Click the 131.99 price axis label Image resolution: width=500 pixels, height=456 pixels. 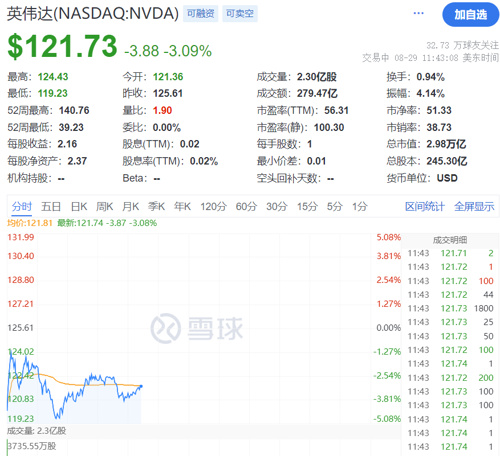(x=21, y=237)
